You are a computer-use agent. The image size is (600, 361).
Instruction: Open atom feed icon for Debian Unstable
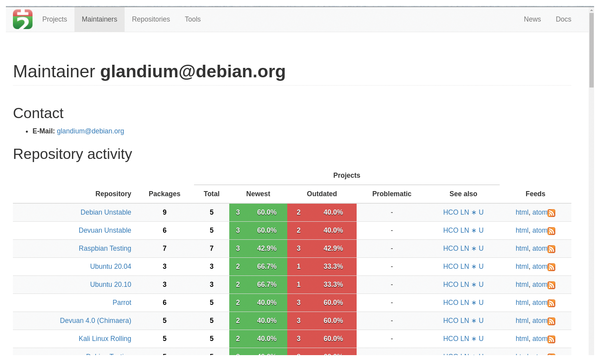pos(551,213)
